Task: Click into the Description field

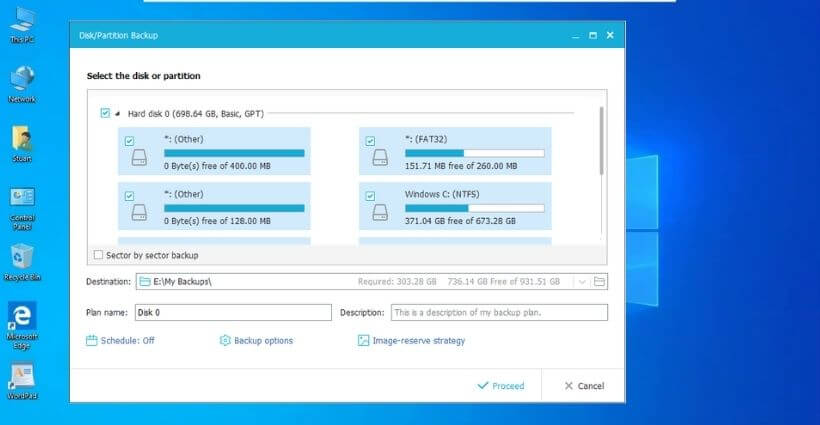Action: pyautogui.click(x=497, y=313)
